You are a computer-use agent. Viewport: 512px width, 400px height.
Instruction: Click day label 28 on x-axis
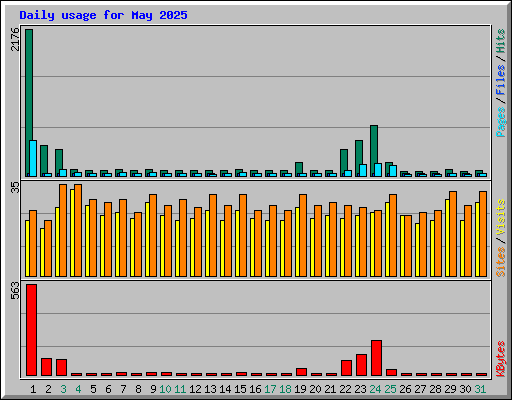[435, 389]
